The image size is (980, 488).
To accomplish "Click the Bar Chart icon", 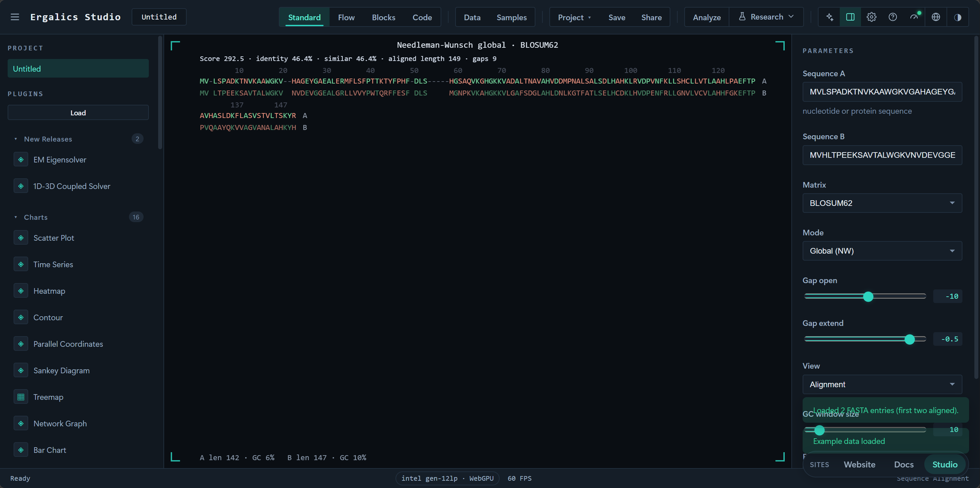I will [21, 450].
